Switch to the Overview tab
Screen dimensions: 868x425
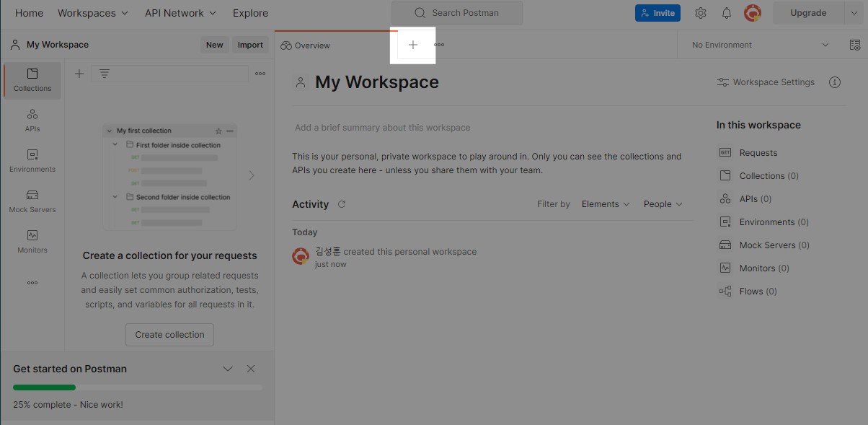(306, 45)
